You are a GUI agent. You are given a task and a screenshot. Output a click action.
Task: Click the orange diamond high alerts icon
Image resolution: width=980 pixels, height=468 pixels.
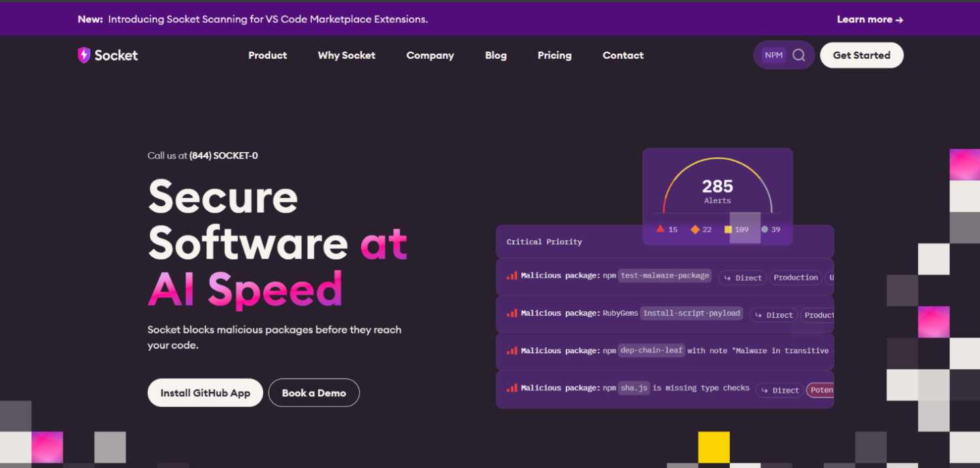[695, 229]
